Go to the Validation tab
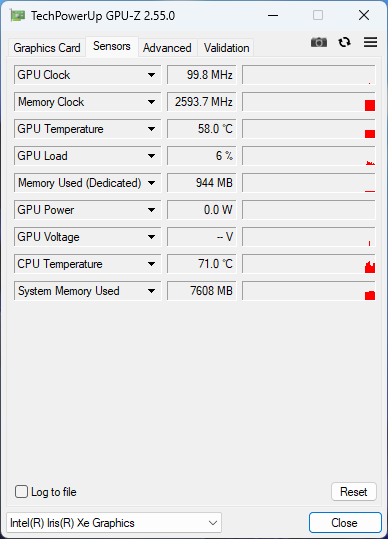This screenshot has height=539, width=388. coord(226,48)
